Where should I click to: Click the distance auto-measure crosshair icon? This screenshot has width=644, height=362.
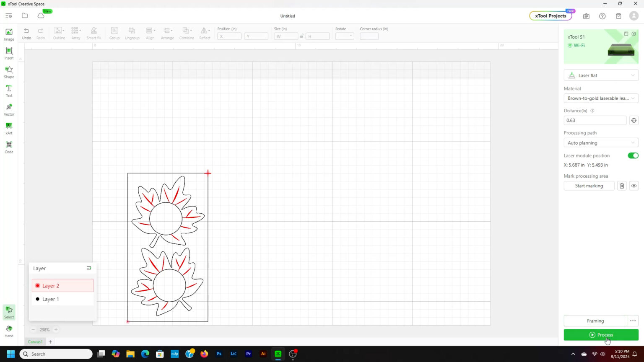pyautogui.click(x=634, y=120)
